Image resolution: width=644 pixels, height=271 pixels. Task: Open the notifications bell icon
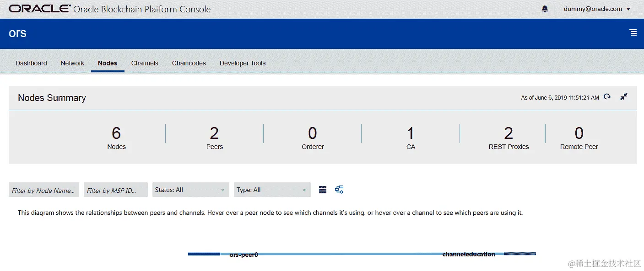pos(545,9)
